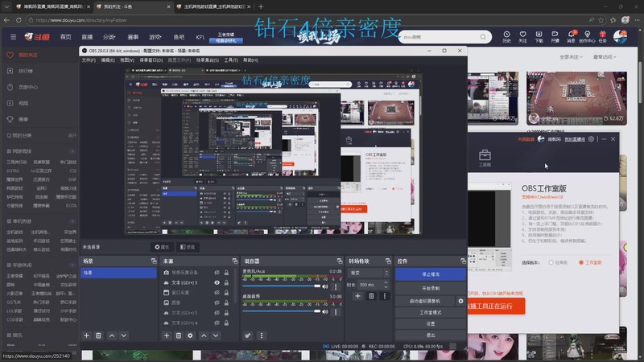This screenshot has height=362, width=644.
Task: Show the 窗口采集 source via eye icon
Action: (217, 293)
